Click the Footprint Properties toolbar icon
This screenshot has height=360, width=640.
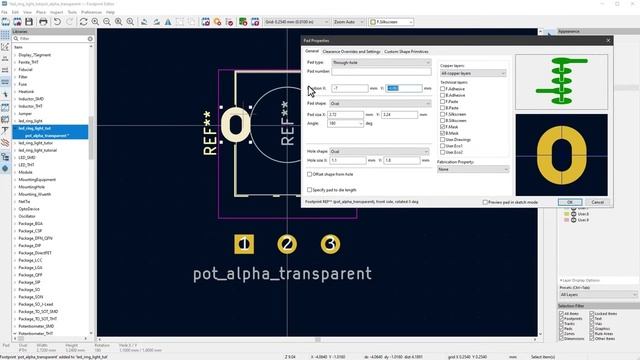point(206,22)
